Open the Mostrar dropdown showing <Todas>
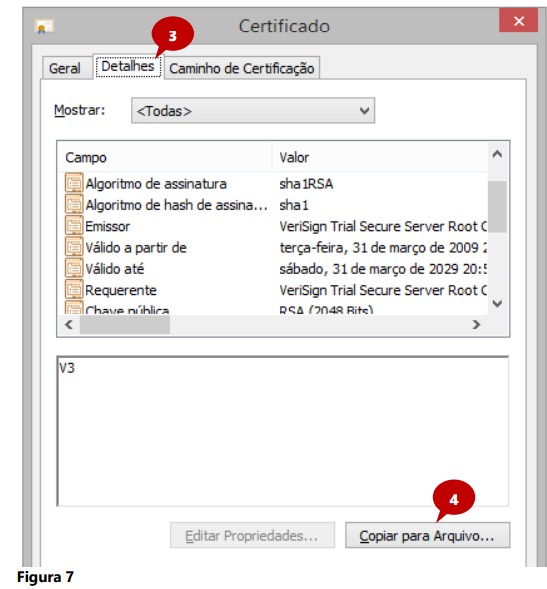This screenshot has height=589, width=547. [253, 110]
